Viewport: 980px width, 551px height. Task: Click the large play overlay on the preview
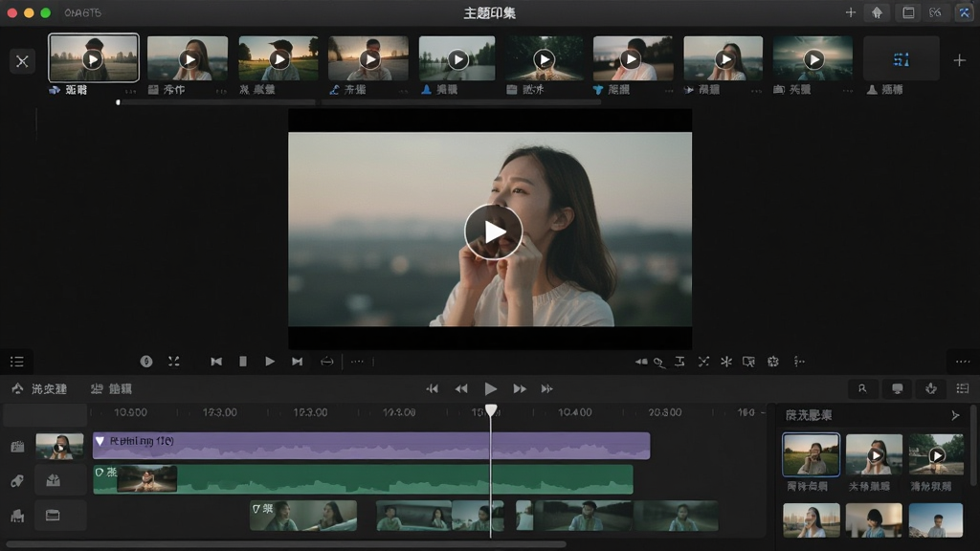493,231
